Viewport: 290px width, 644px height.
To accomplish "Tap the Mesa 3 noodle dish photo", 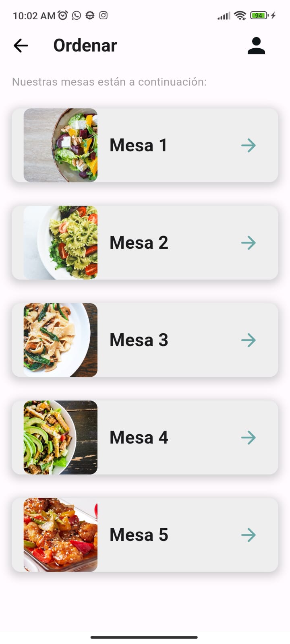I will [x=60, y=340].
